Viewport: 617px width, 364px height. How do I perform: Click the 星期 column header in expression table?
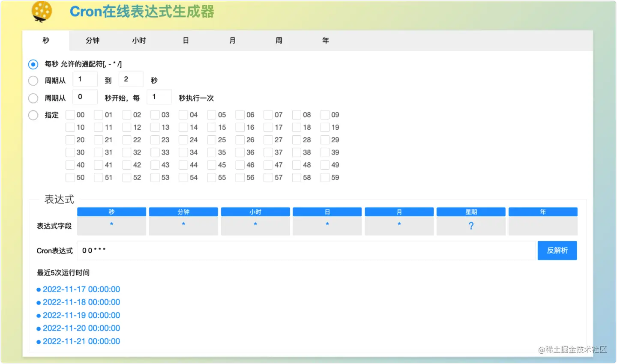pyautogui.click(x=471, y=212)
